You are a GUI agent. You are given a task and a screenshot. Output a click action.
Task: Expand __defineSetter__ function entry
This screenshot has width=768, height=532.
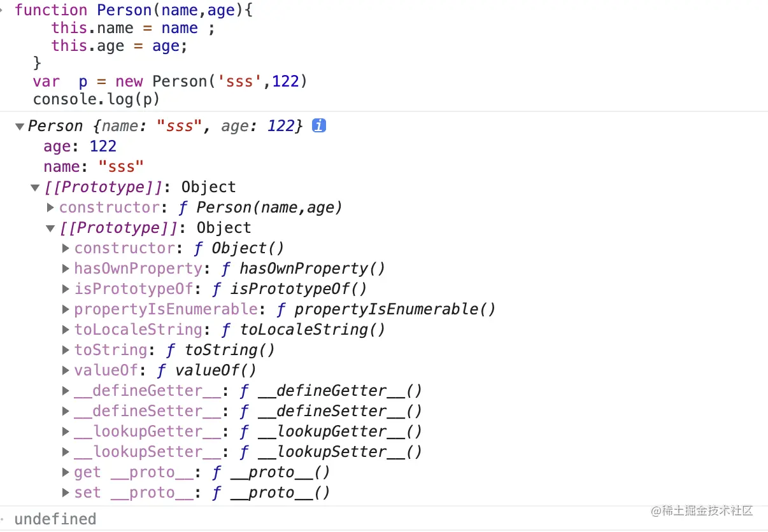point(66,411)
